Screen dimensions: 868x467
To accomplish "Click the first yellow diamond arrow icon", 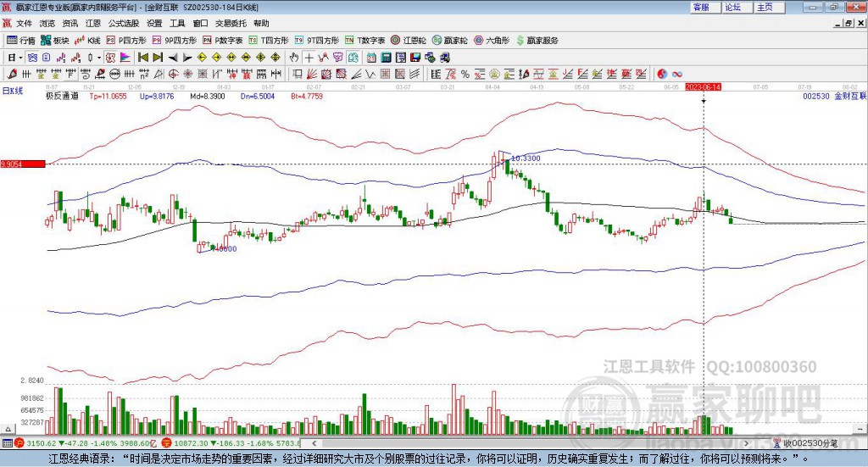I will pyautogui.click(x=202, y=58).
